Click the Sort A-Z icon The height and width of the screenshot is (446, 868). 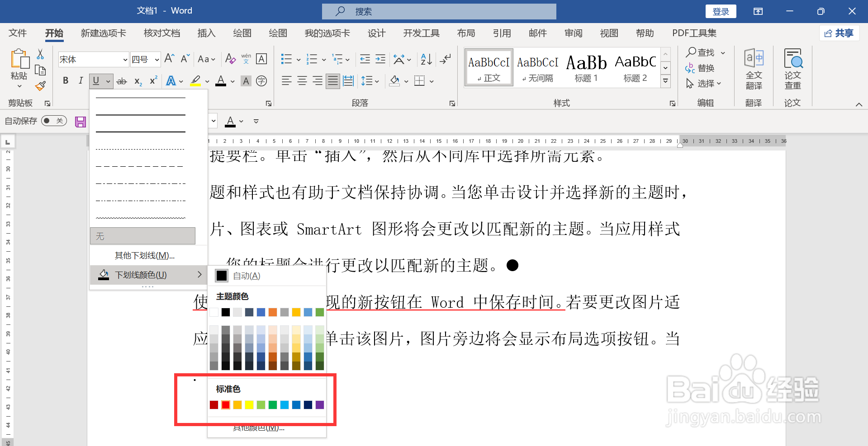pyautogui.click(x=426, y=59)
